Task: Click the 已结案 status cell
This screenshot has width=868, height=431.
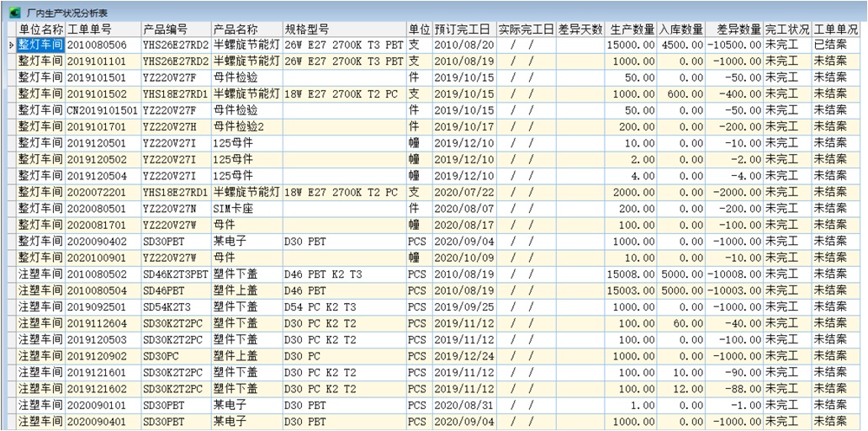Action: (835, 45)
